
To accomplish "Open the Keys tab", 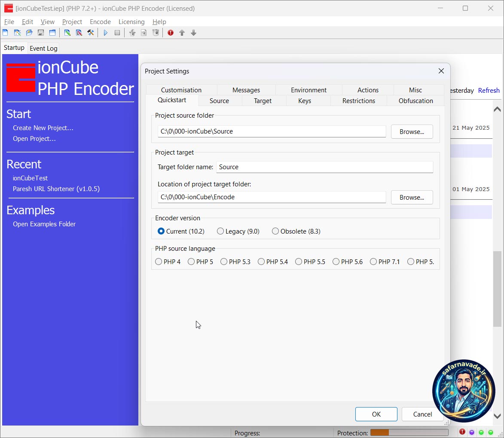I will 304,100.
